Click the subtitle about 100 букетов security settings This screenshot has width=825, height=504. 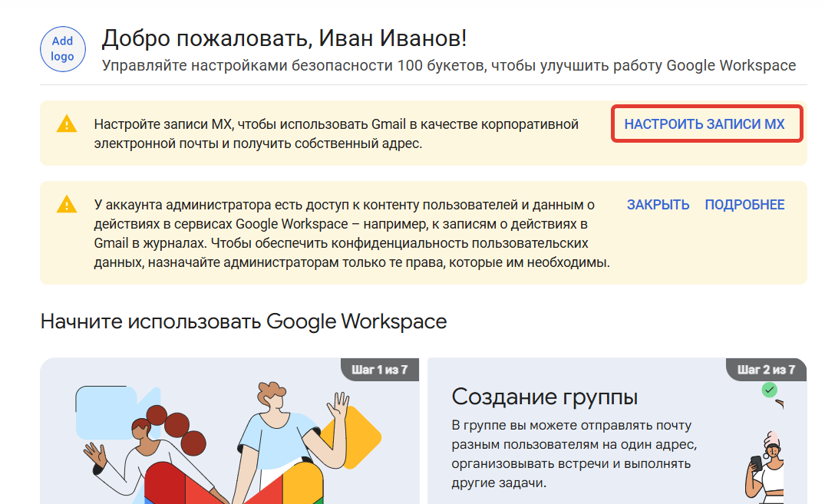(x=449, y=66)
